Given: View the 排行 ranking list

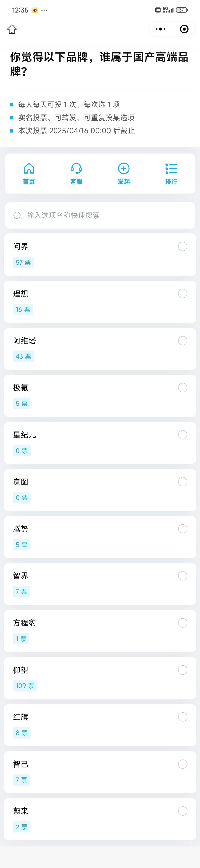Looking at the screenshot, I should point(171,174).
